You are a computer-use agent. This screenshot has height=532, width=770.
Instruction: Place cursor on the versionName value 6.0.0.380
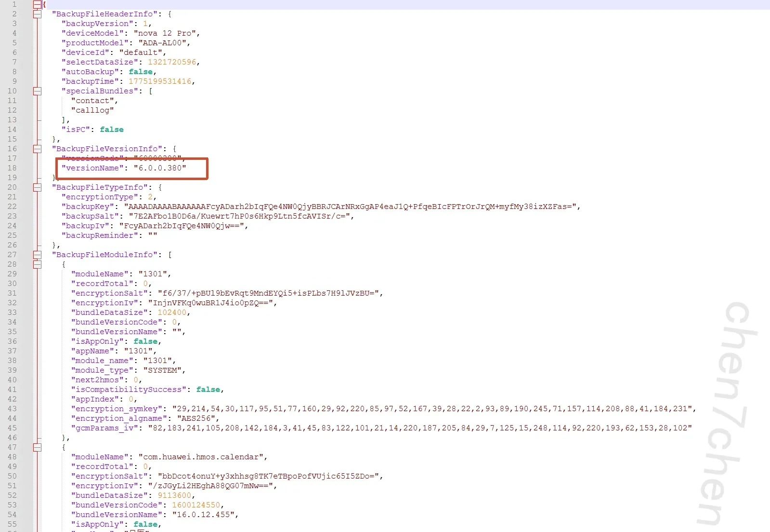160,168
